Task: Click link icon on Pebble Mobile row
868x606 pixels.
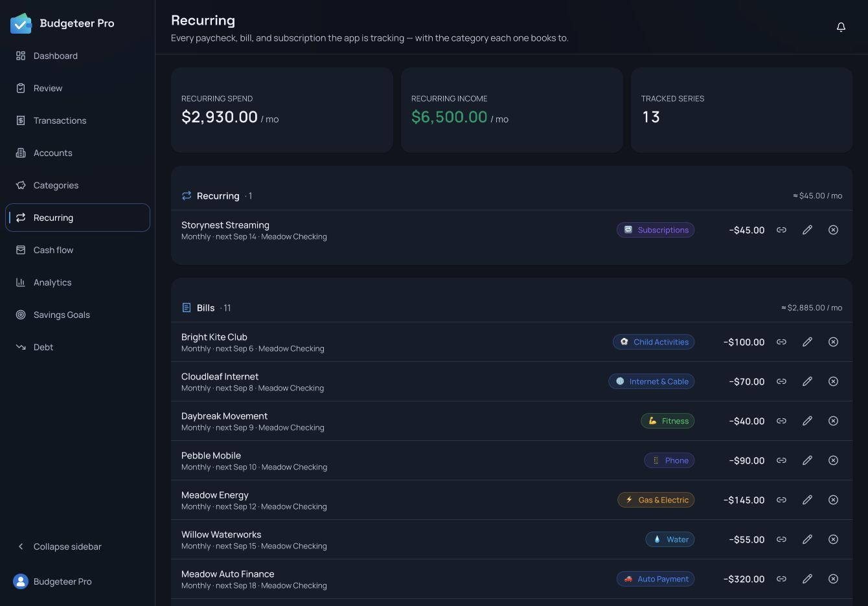Action: tap(782, 460)
